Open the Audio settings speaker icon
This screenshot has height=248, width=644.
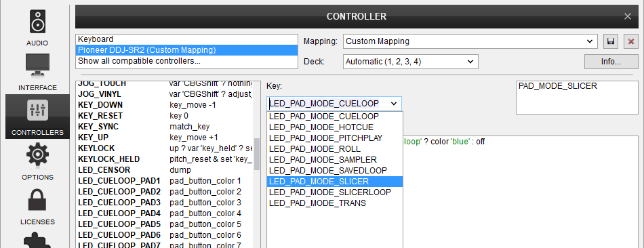(37, 22)
